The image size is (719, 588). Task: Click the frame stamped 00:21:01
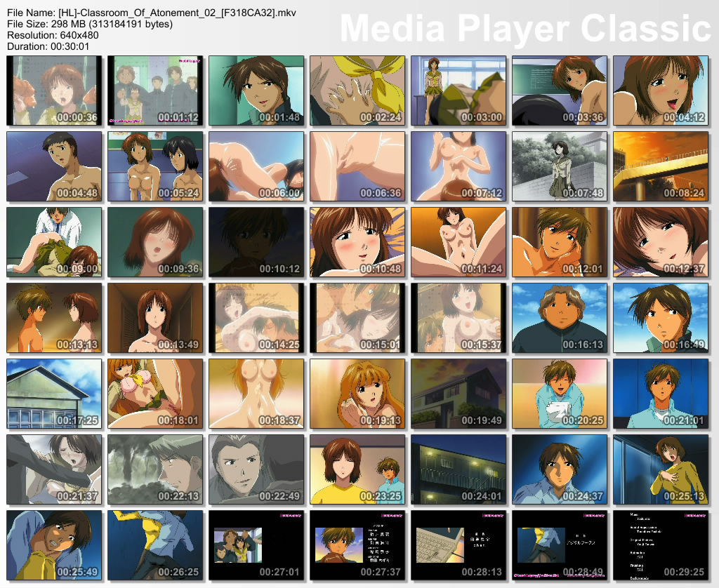661,394
